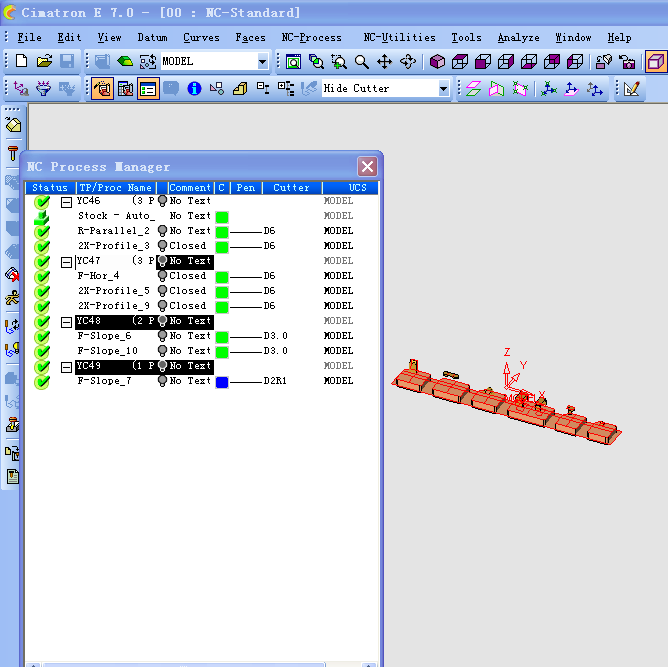Toggle the lightbulb on 2X-Profile_3 row

[x=162, y=246]
